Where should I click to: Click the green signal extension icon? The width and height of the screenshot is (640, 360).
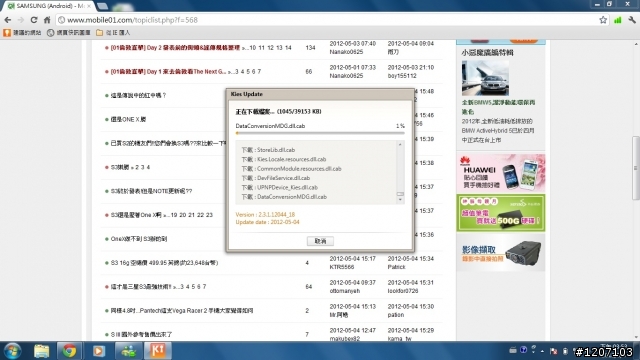(618, 20)
